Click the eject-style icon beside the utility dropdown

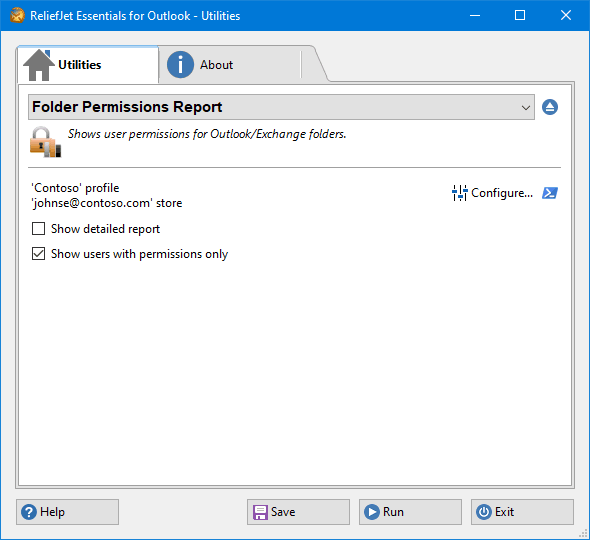(550, 107)
